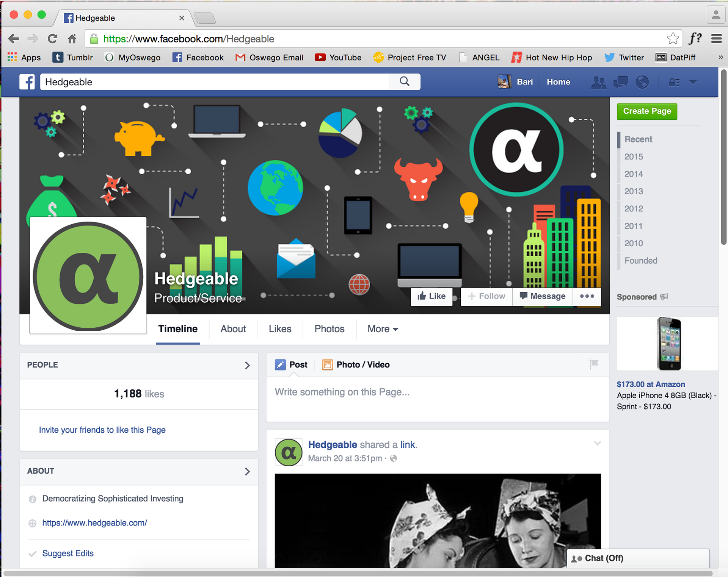Open the Chrome hamburger menu
This screenshot has width=728, height=577.
point(716,39)
